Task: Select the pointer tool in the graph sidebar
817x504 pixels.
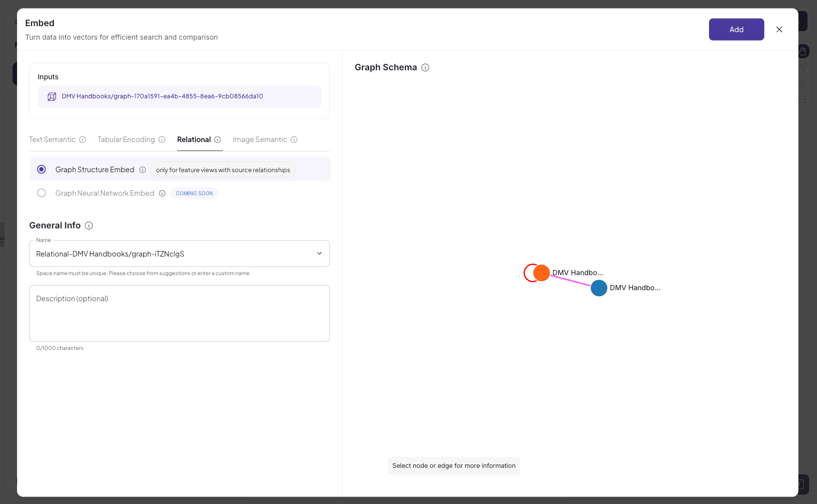Action: tap(802, 67)
